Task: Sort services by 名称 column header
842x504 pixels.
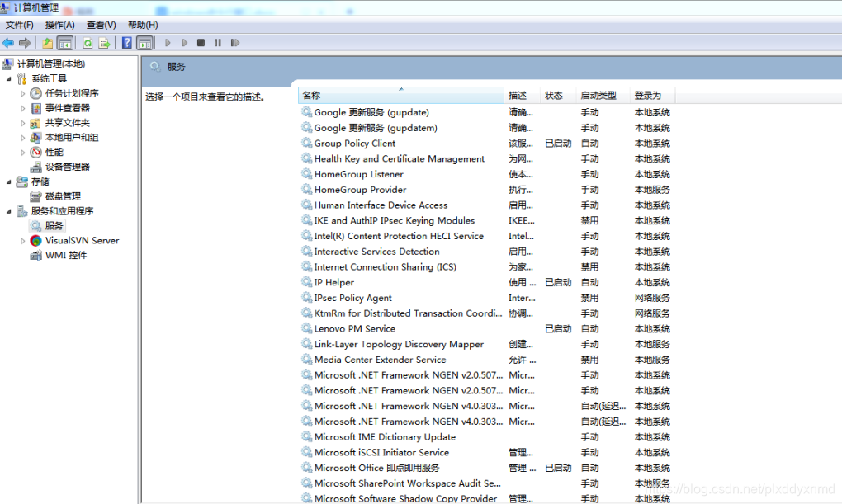Action: [x=401, y=96]
